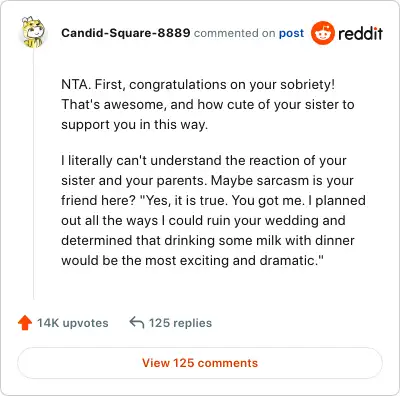Follow the blue "post" link
The image size is (400, 396).
pyautogui.click(x=291, y=33)
